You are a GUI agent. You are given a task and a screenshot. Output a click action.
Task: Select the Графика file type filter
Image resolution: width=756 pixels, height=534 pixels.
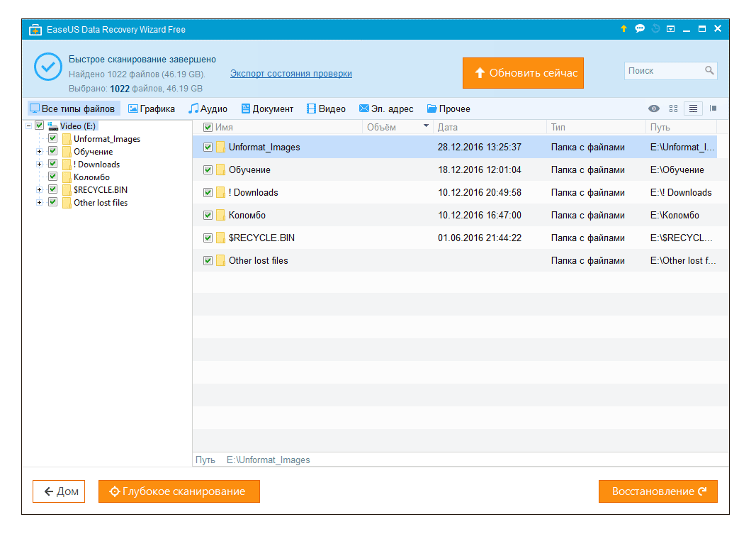tap(152, 109)
